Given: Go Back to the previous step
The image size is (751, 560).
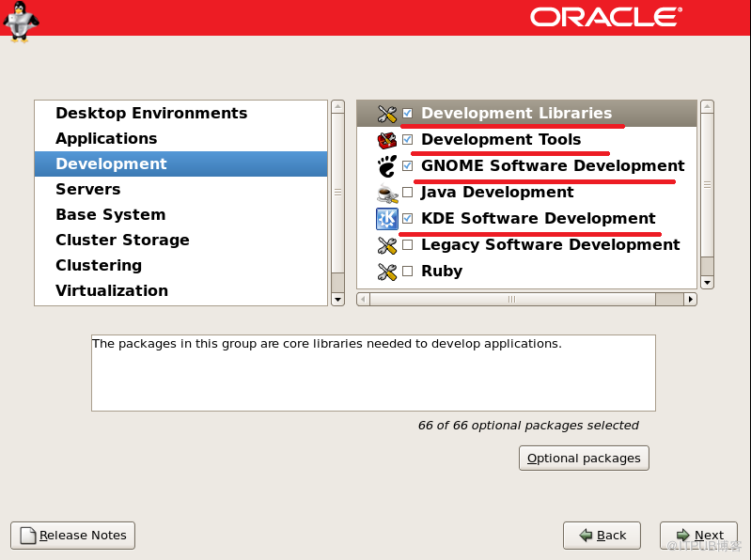Looking at the screenshot, I should tap(602, 536).
